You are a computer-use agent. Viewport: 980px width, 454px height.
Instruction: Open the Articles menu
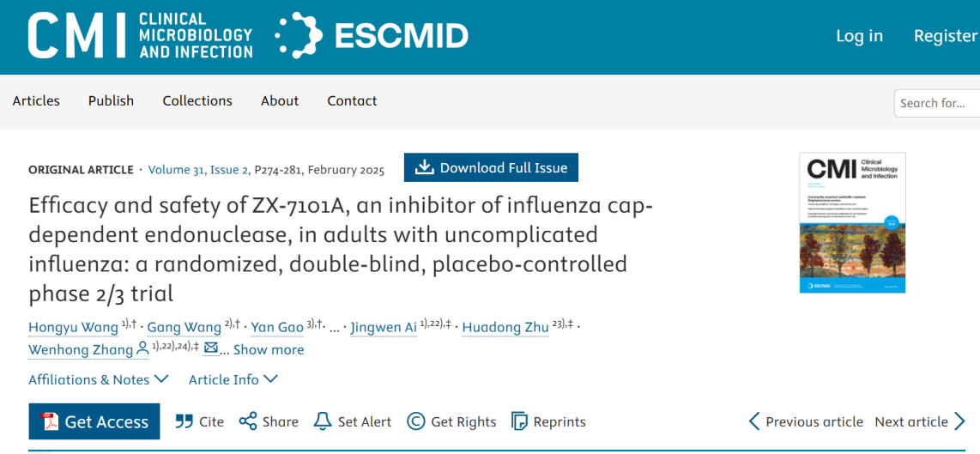point(36,100)
